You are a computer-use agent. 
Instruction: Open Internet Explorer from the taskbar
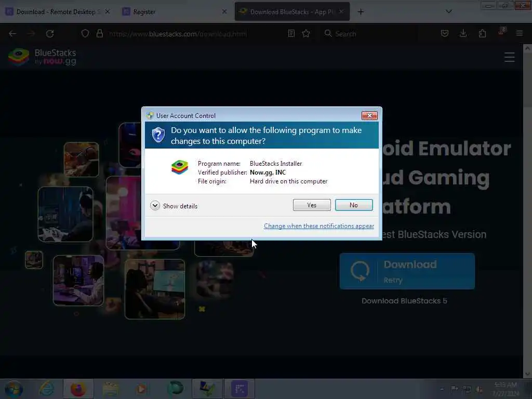[x=46, y=389]
